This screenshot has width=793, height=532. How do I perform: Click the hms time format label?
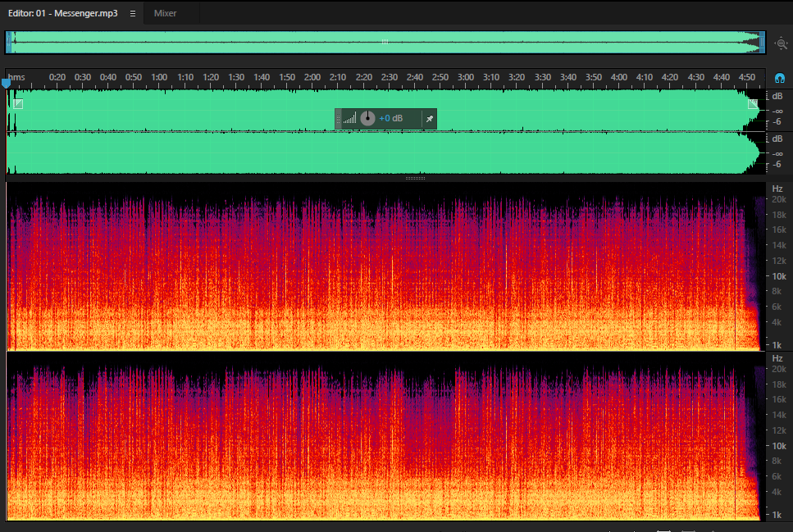(16, 77)
